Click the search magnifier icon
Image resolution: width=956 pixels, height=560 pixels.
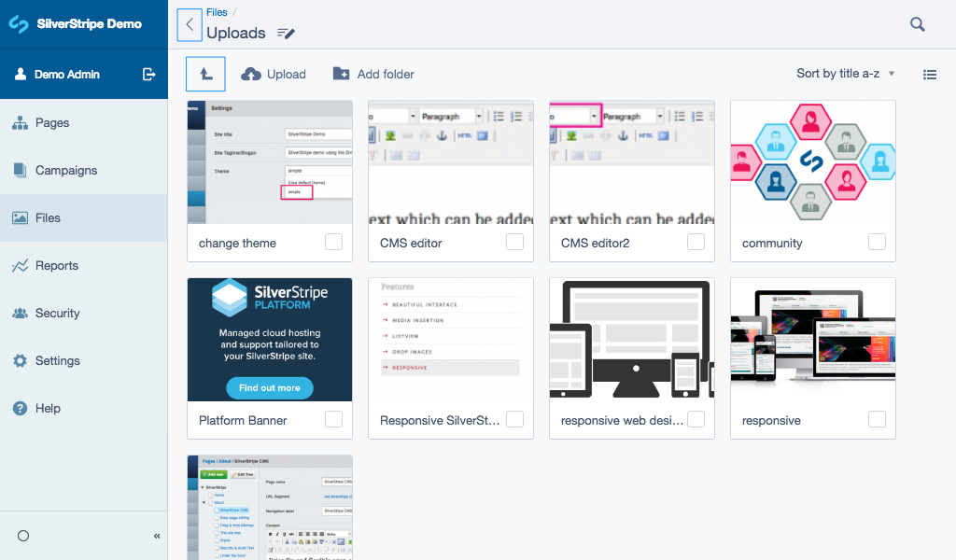[918, 25]
